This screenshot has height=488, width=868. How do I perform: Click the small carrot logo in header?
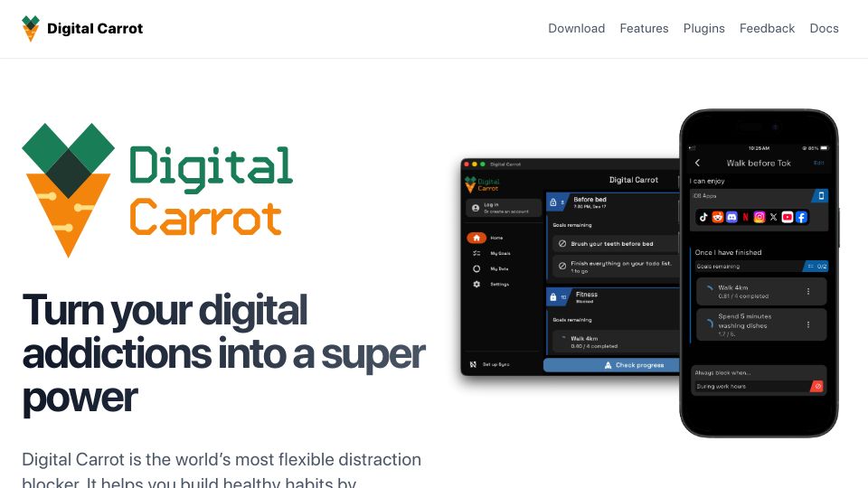click(31, 28)
